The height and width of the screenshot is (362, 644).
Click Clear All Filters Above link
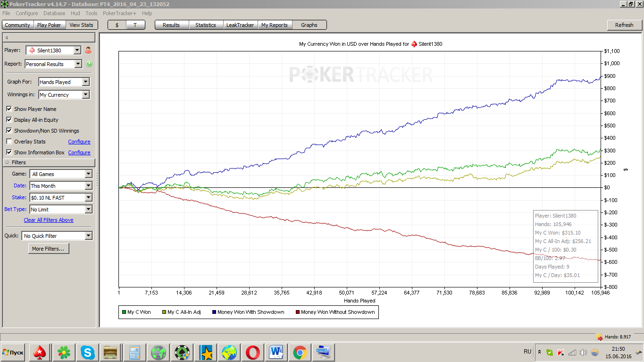coord(49,220)
